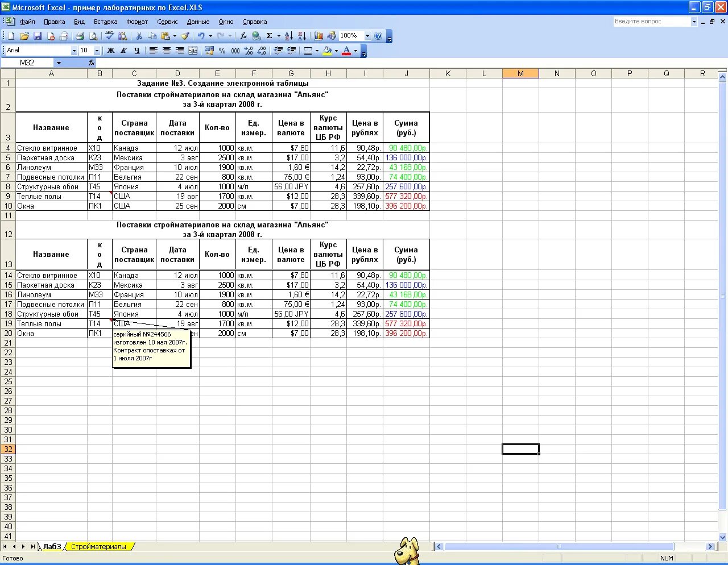This screenshot has width=728, height=565.
Task: Expand the Undo history dropdown arrow
Action: tap(210, 36)
